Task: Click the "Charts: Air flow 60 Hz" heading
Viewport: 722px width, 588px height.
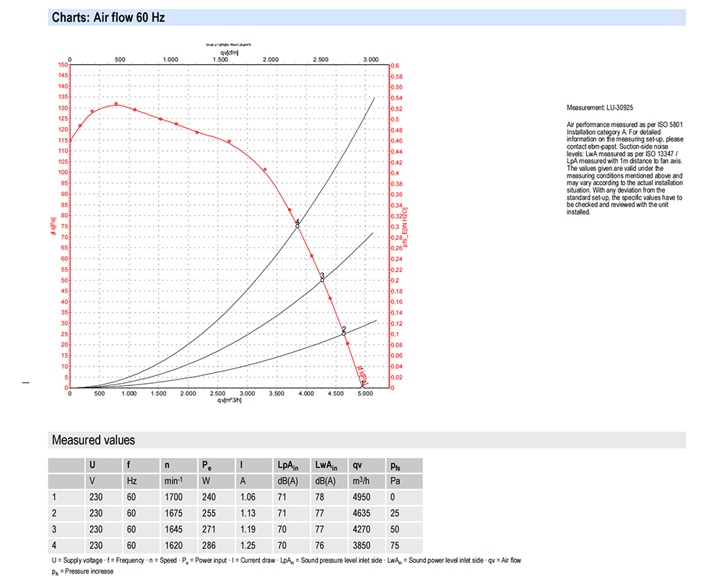Action: tap(108, 17)
